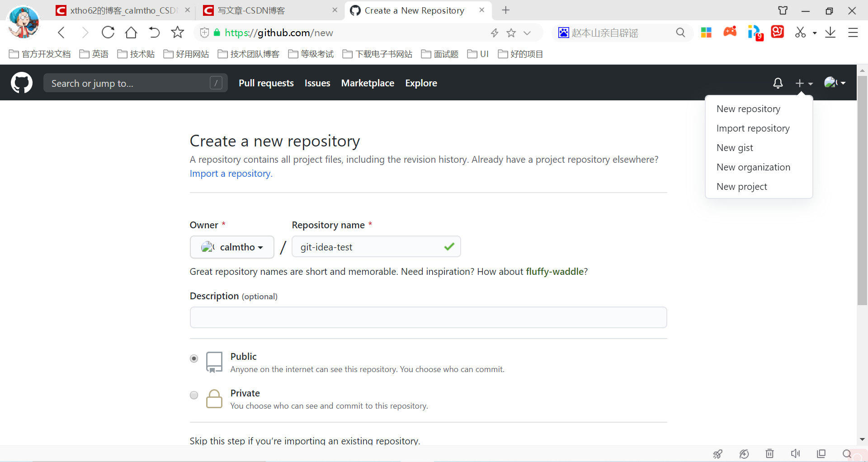The image size is (868, 462).
Task: Select the Public repository radio button
Action: (x=194, y=358)
